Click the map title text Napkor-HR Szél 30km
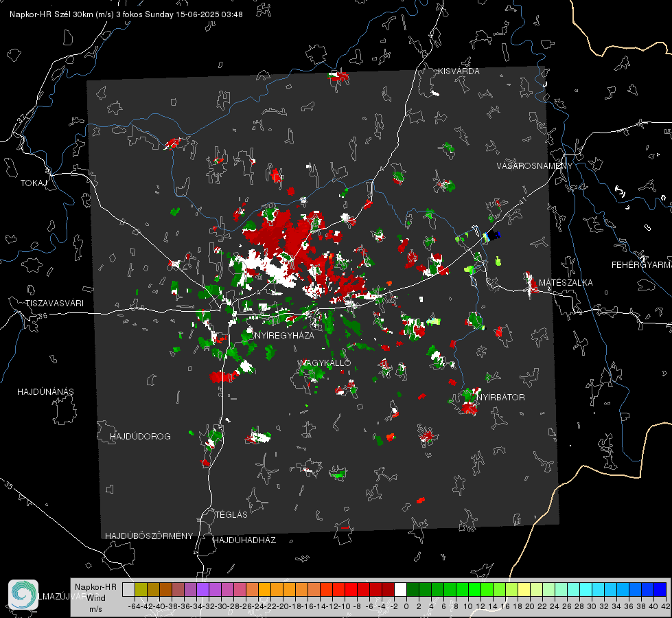Image resolution: width=672 pixels, height=618 pixels. pos(62,14)
